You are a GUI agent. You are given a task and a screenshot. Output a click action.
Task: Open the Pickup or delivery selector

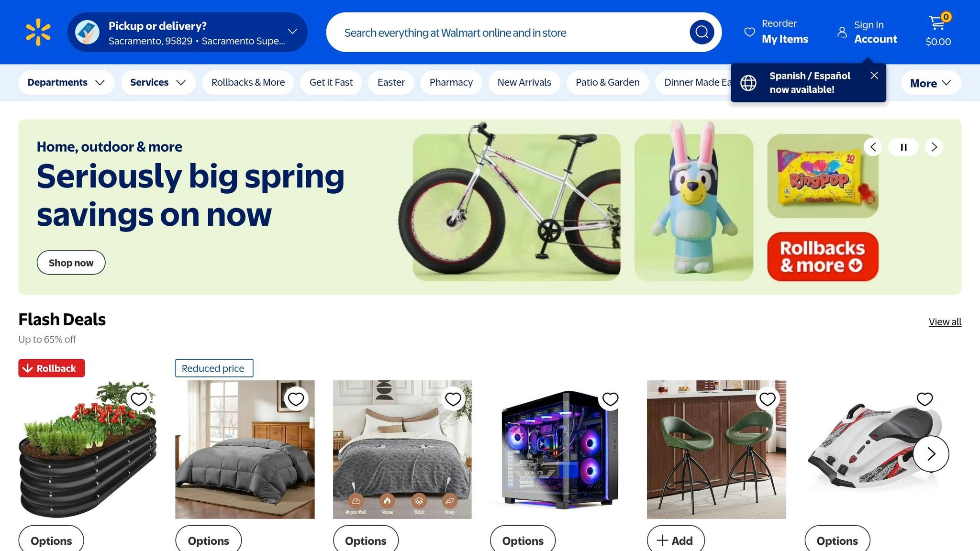(188, 32)
